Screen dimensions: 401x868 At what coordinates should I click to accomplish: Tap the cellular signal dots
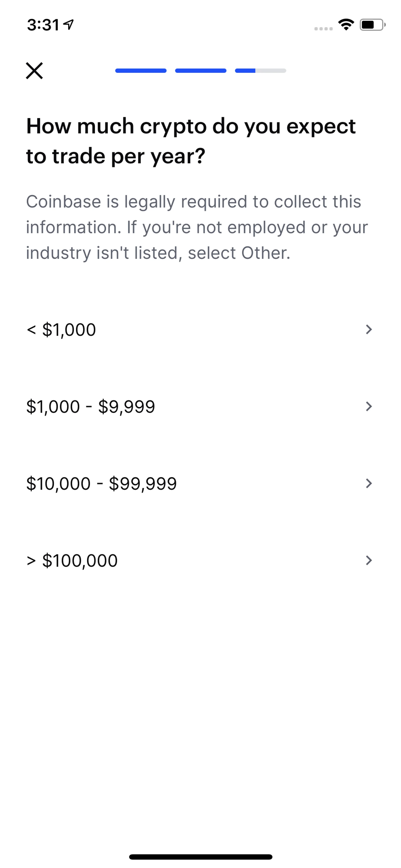click(x=323, y=29)
